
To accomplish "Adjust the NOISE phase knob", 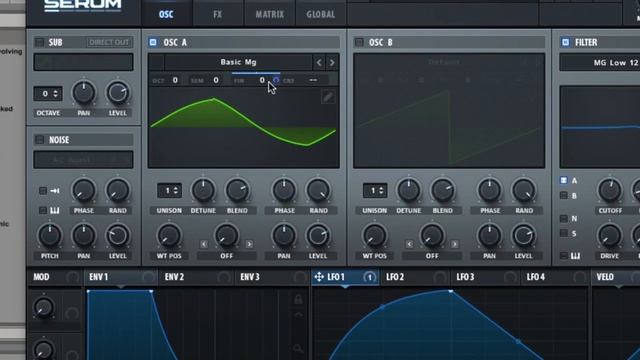I will [x=84, y=191].
